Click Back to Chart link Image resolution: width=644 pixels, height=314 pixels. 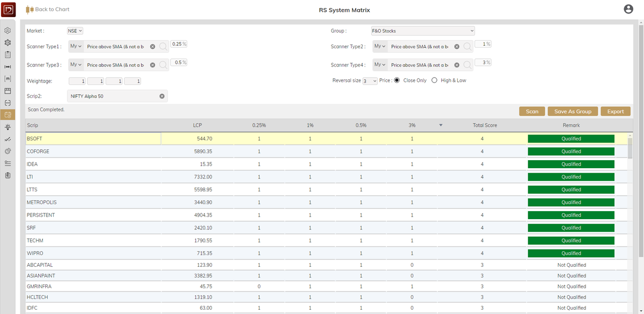point(48,9)
